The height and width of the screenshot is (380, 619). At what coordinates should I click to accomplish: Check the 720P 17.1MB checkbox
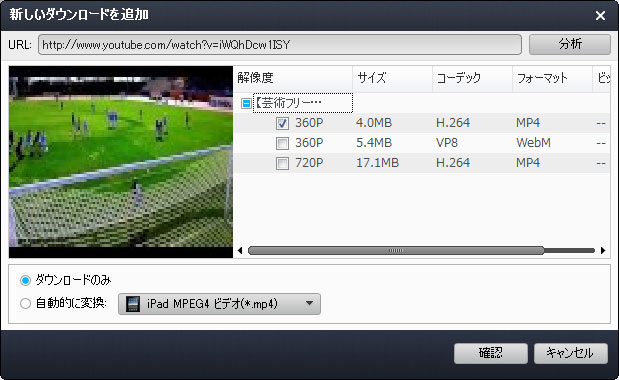[282, 163]
